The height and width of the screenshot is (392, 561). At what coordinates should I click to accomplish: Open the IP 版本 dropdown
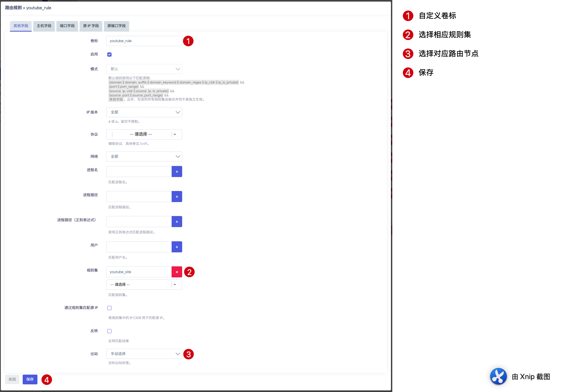coord(144,112)
